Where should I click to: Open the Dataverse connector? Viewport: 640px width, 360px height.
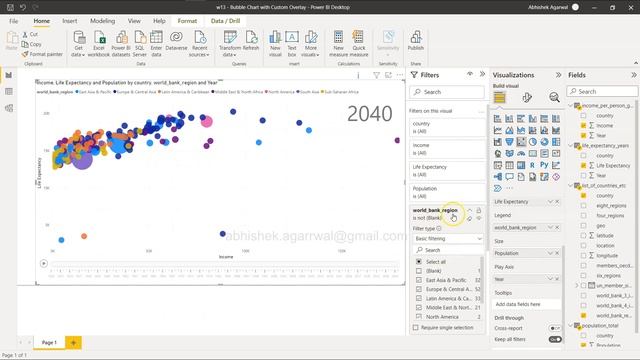[176, 41]
